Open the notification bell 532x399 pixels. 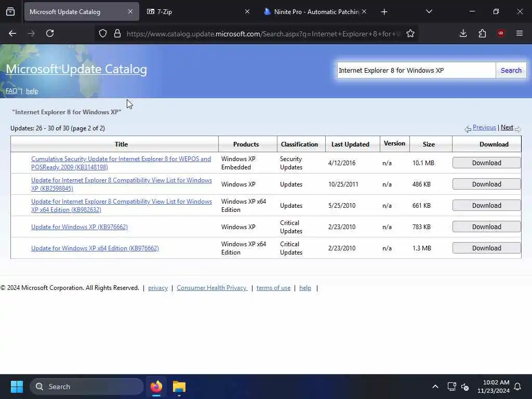click(518, 387)
